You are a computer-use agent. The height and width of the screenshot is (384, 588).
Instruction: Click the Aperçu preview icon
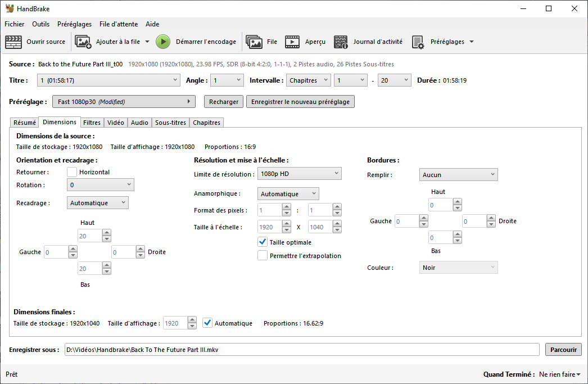(x=292, y=42)
